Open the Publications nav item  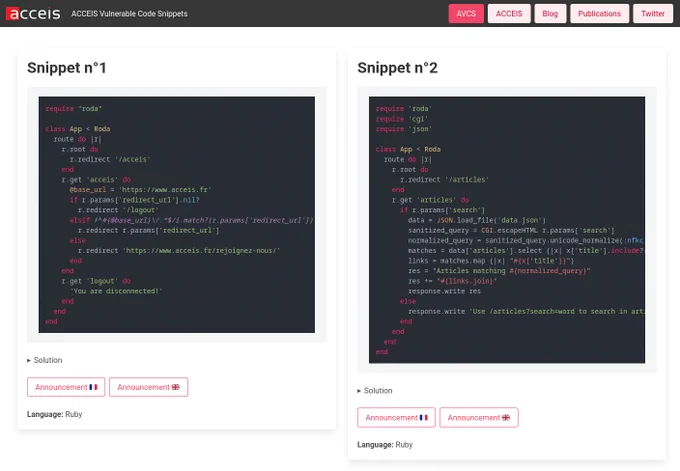(x=599, y=13)
